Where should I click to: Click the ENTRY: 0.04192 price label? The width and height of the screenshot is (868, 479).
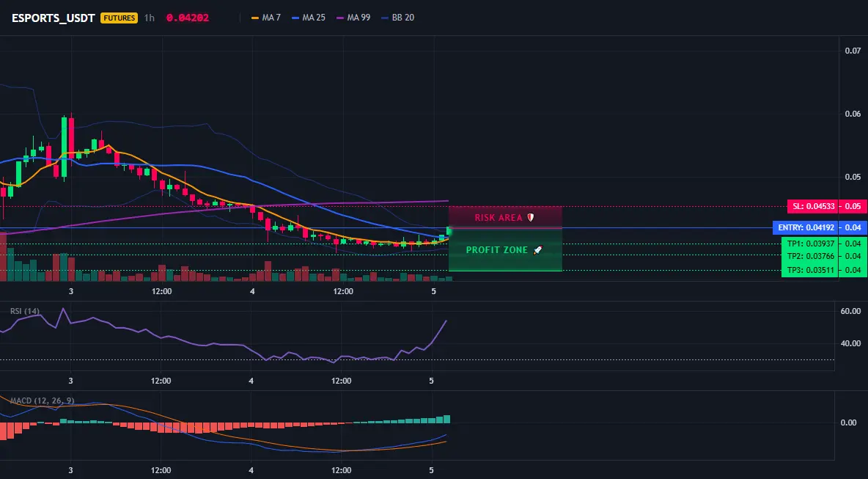(x=806, y=227)
